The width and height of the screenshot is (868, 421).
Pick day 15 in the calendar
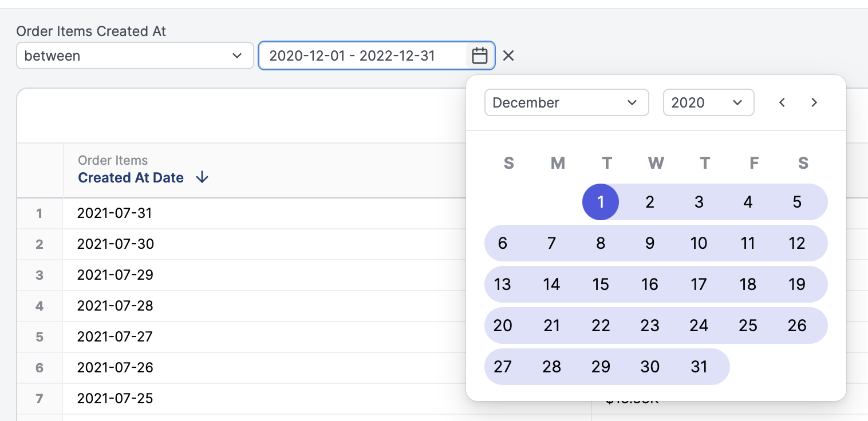600,284
